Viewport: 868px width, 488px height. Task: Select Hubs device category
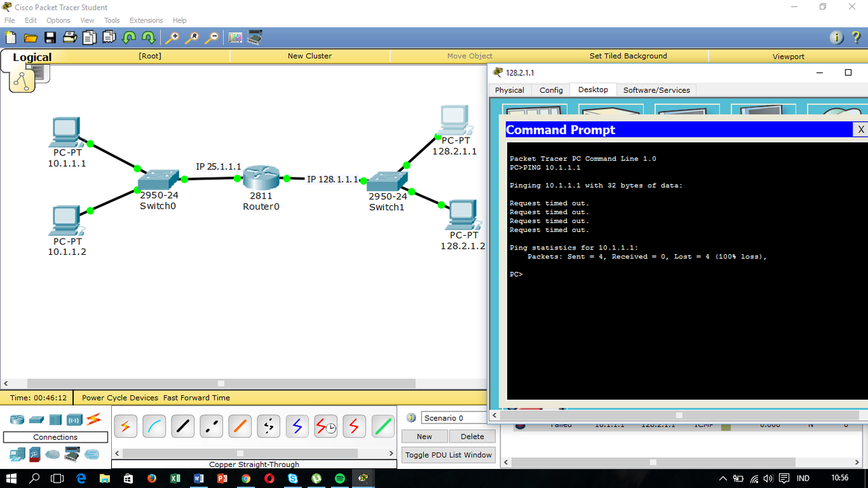tap(55, 420)
